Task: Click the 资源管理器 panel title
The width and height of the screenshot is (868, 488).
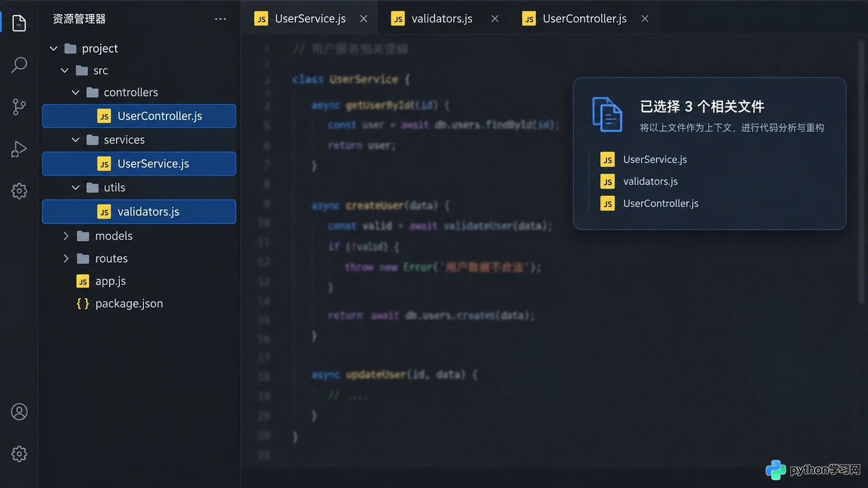Action: 79,19
